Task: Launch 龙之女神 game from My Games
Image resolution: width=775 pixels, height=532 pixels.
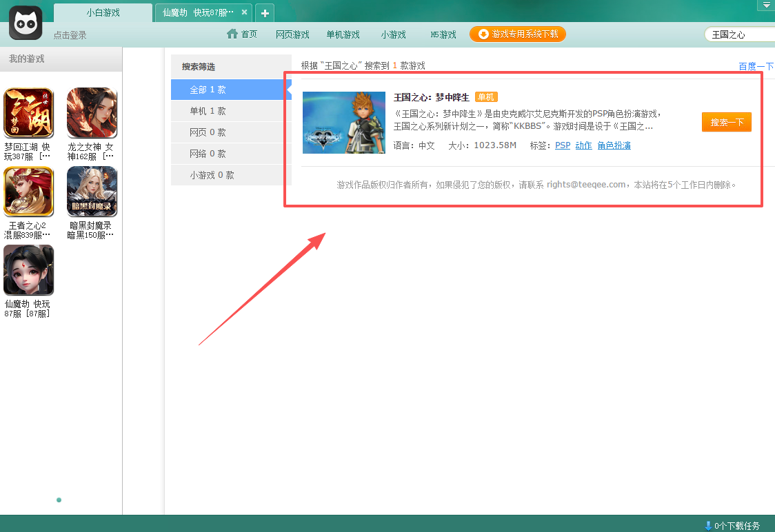Action: tap(92, 113)
